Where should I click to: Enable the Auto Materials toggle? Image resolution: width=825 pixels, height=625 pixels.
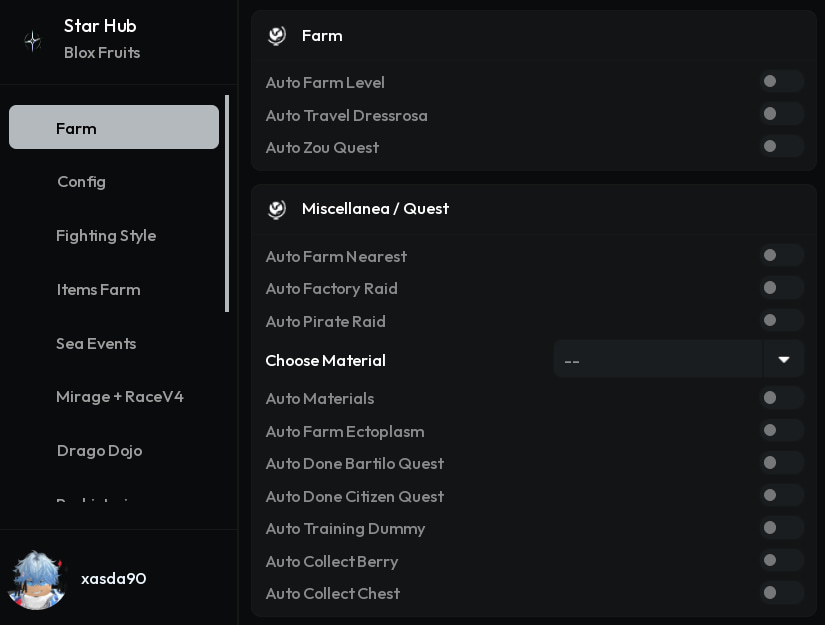(x=781, y=398)
